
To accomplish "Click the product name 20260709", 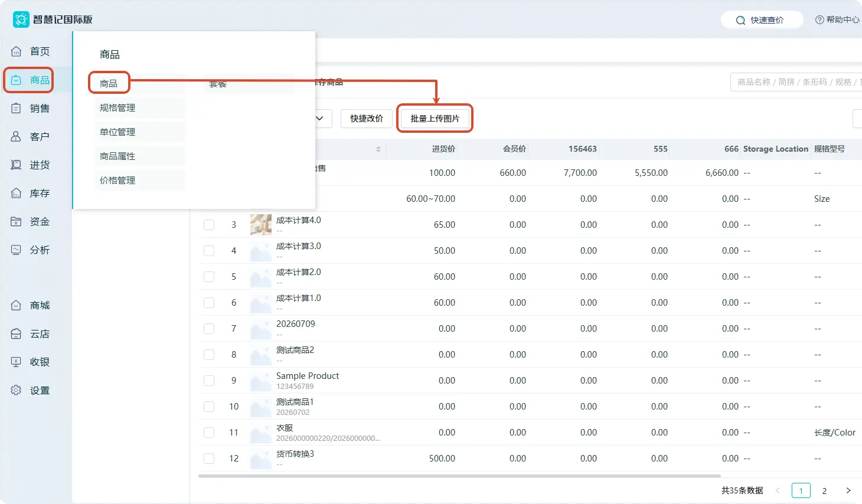I will [296, 324].
